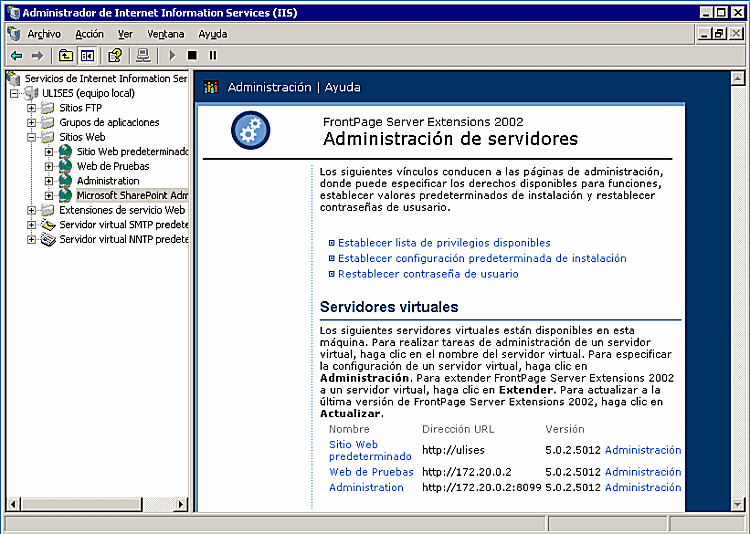Click the IIS console icon in the menu bar
The height and width of the screenshot is (534, 750).
pyautogui.click(x=14, y=34)
